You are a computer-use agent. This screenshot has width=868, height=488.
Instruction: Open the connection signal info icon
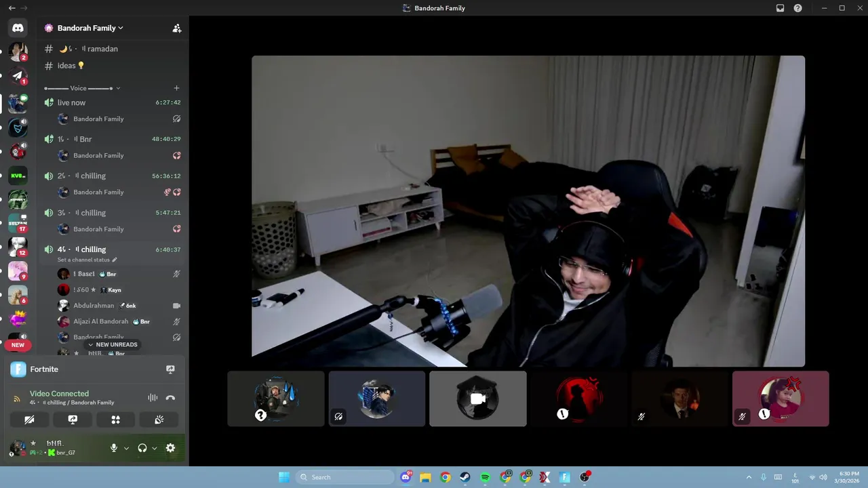pyautogui.click(x=17, y=399)
